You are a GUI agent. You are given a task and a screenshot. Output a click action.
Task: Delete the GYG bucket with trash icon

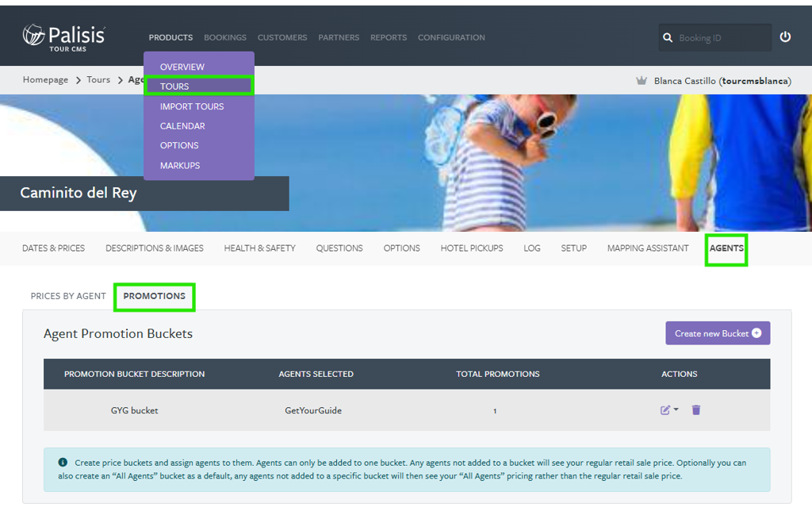tap(696, 410)
